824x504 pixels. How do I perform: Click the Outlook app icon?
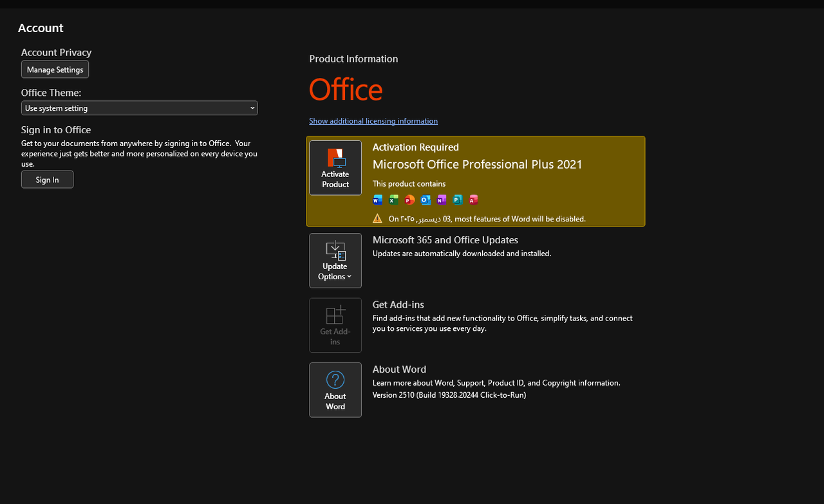pos(426,200)
